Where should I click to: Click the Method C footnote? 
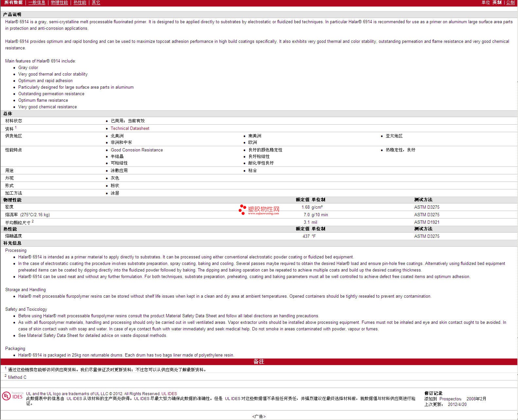(17, 377)
